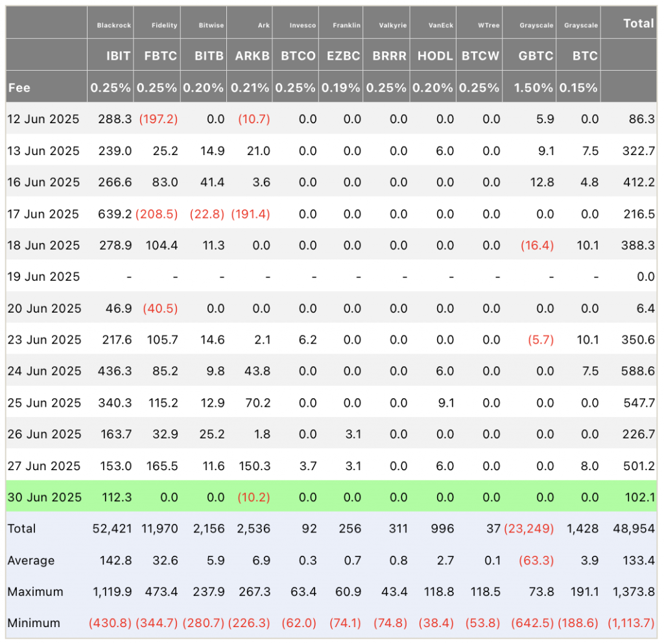The height and width of the screenshot is (644, 664).
Task: Select the Average row label
Action: tap(31, 560)
